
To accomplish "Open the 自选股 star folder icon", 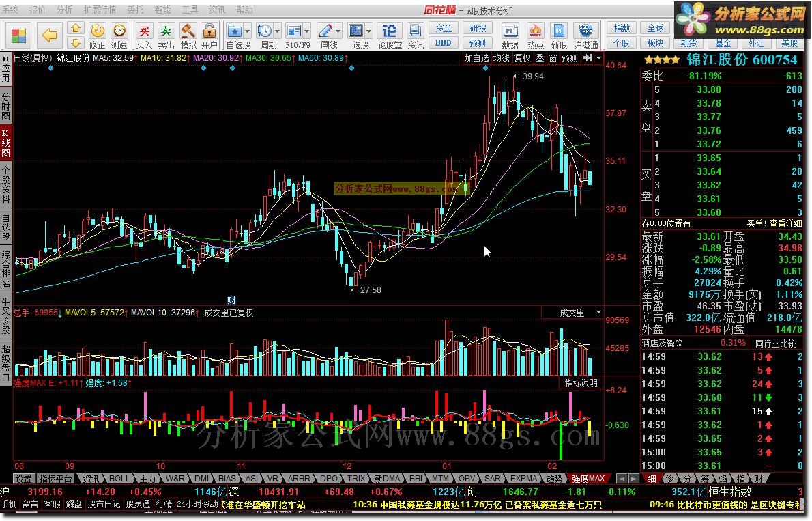I will [x=235, y=31].
